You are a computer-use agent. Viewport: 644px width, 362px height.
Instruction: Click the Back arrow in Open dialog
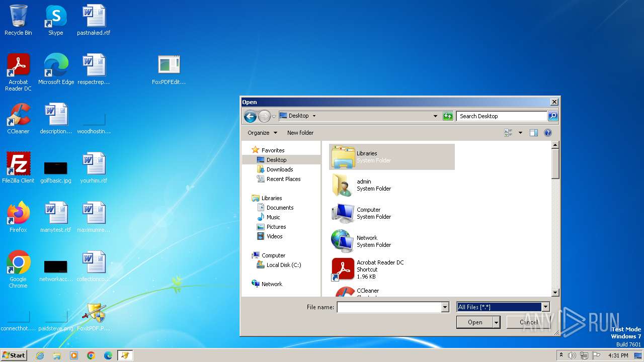click(250, 116)
